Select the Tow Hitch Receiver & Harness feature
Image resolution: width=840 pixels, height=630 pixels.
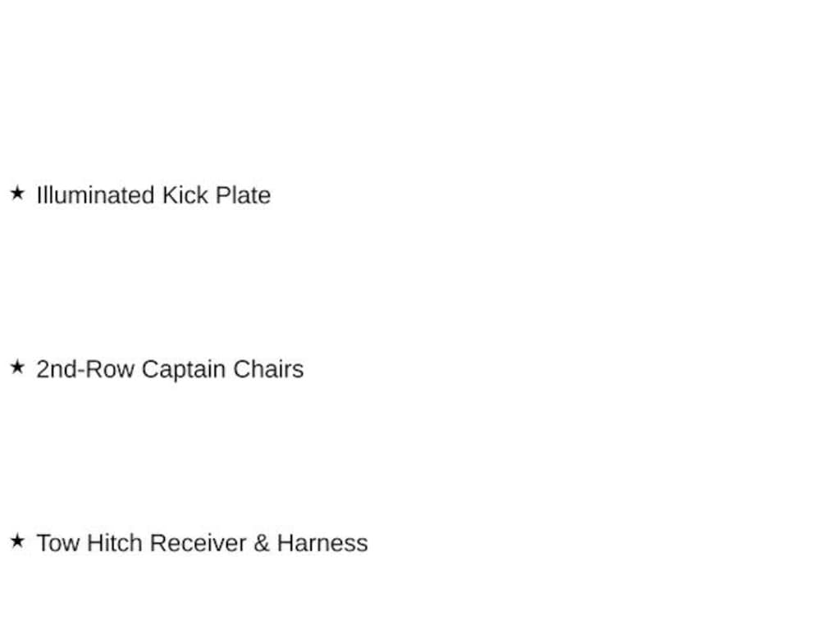(x=202, y=543)
